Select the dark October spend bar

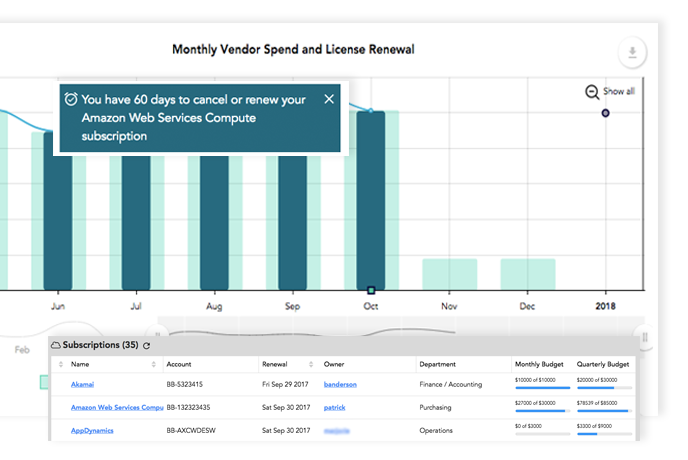(371, 200)
